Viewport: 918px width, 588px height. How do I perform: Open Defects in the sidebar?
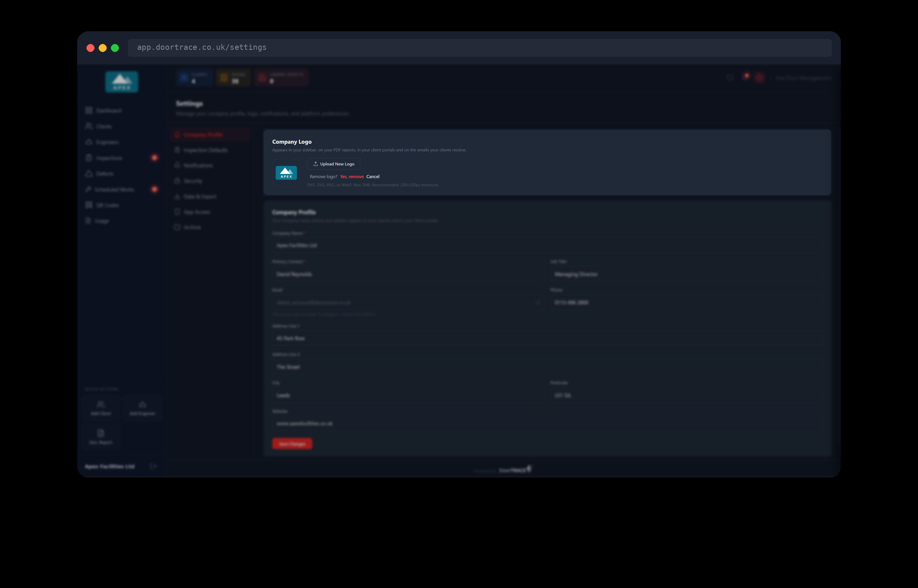tap(122, 174)
